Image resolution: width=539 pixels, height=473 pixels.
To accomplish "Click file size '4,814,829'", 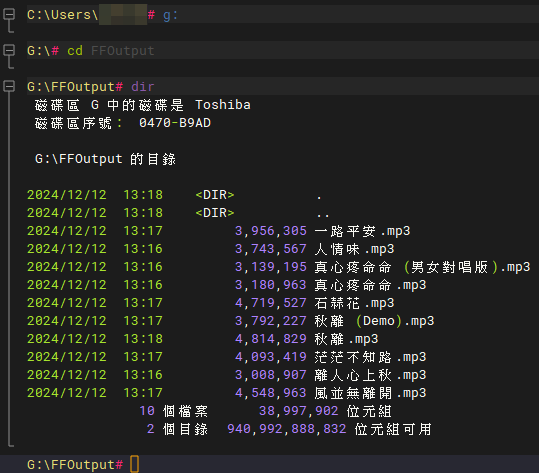I will point(271,339).
